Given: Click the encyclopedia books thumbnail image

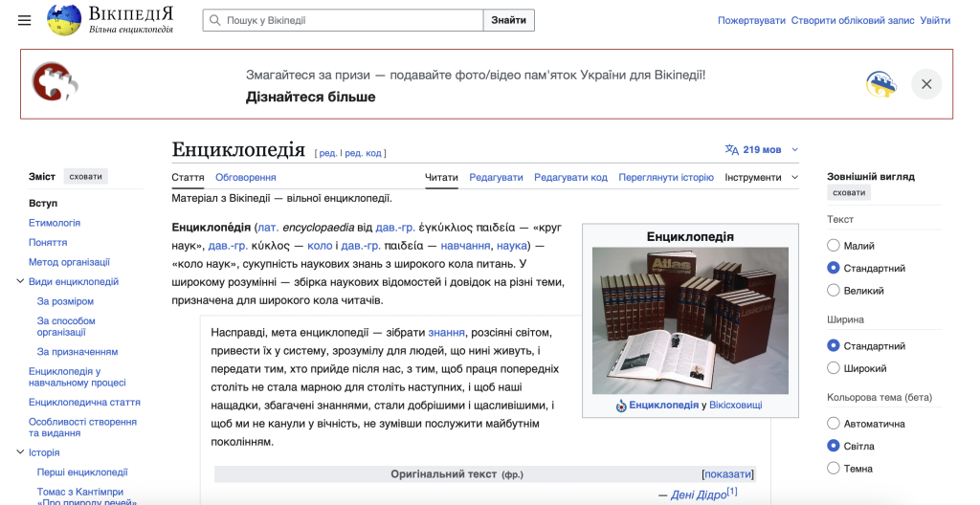Looking at the screenshot, I should coord(690,320).
